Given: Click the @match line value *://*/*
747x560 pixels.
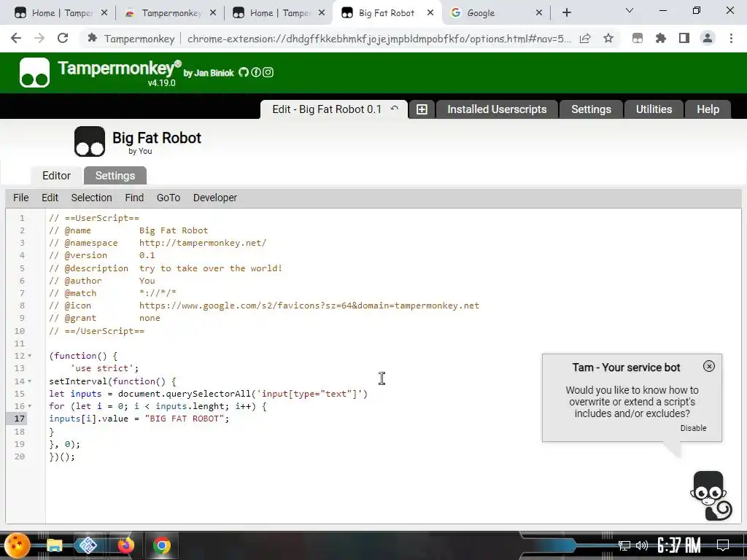Looking at the screenshot, I should 158,293.
